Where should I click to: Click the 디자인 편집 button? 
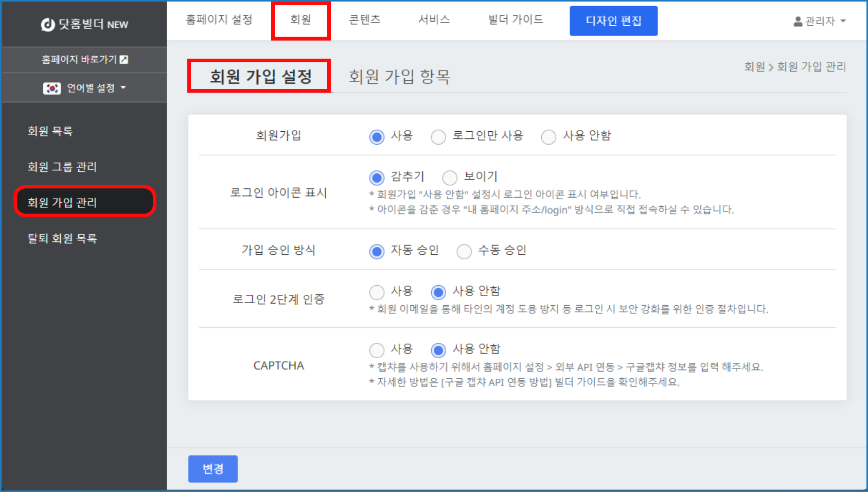(x=613, y=21)
